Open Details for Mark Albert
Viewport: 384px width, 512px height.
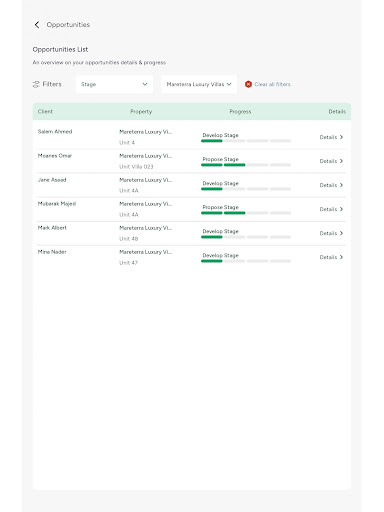[x=331, y=233]
